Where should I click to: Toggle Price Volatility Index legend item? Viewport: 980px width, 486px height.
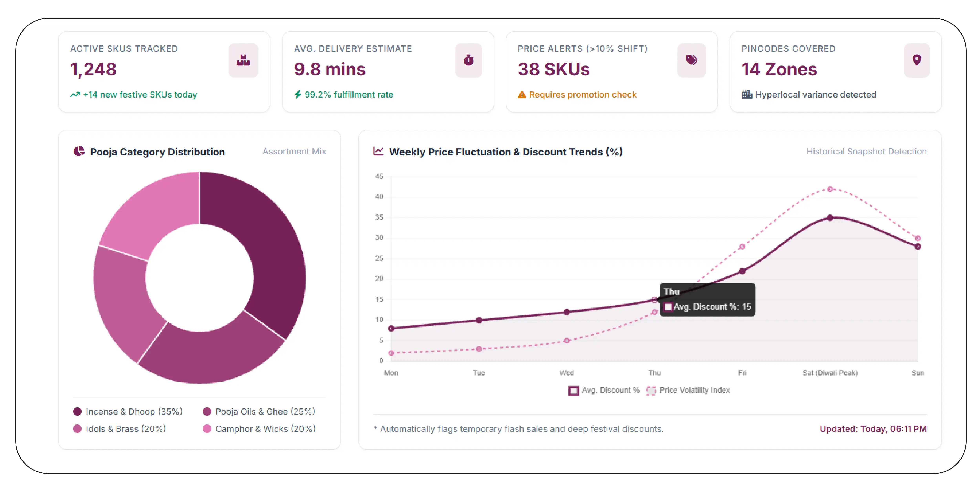[688, 390]
